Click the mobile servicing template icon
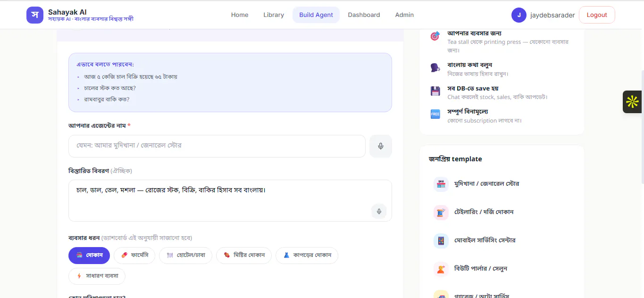Viewport: 644px width, 298px height. (441, 240)
